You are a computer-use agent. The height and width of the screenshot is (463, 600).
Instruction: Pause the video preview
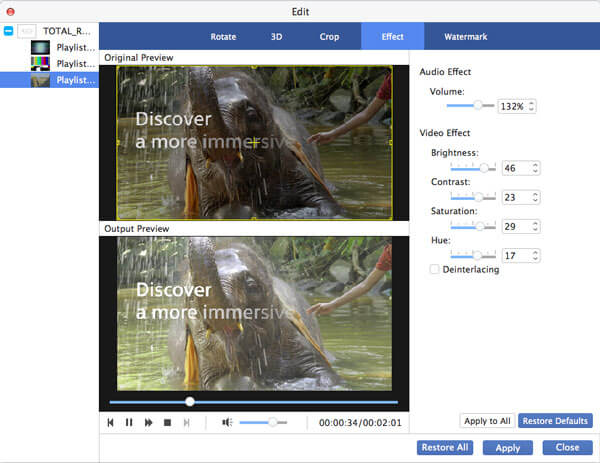[x=129, y=422]
